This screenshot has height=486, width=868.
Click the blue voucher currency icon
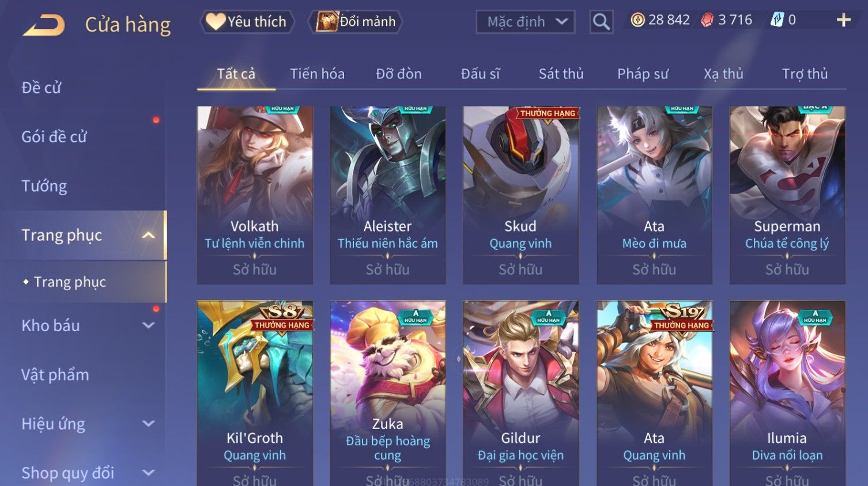click(x=778, y=20)
